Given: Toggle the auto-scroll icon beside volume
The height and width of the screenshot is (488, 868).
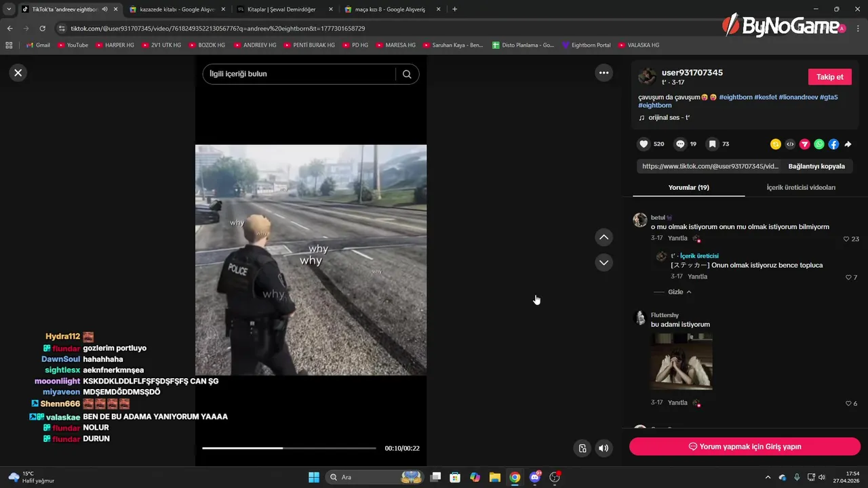Looking at the screenshot, I should pos(582,448).
